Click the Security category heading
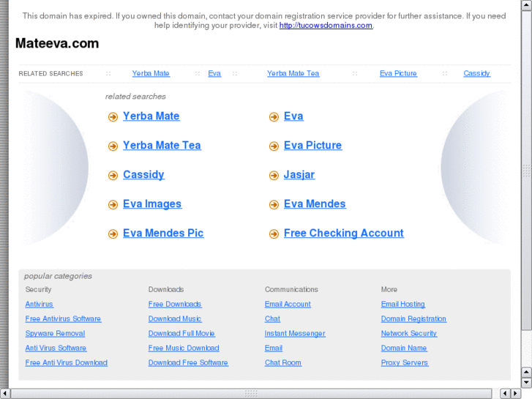 [38, 290]
